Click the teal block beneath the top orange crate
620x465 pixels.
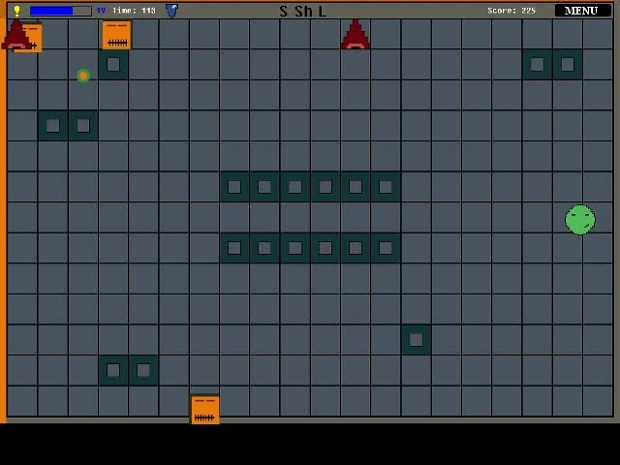(x=113, y=65)
